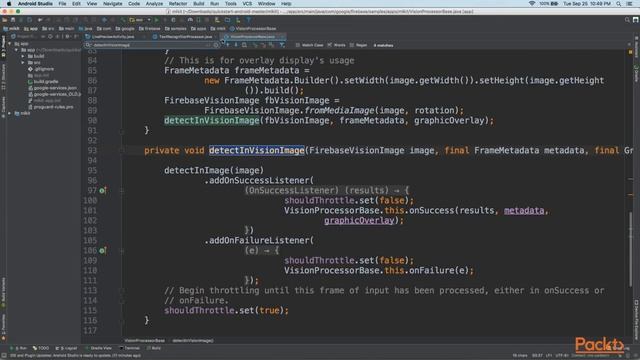Viewport: 640px width, 360px height.
Task: Switch to TextRecognitionProcessor.java tab
Action: (x=185, y=37)
